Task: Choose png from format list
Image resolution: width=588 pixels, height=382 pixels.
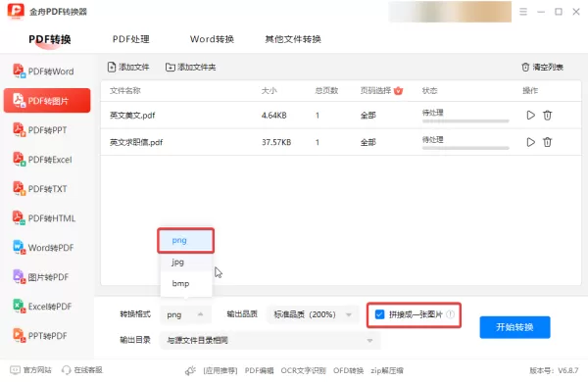Action: pos(185,240)
